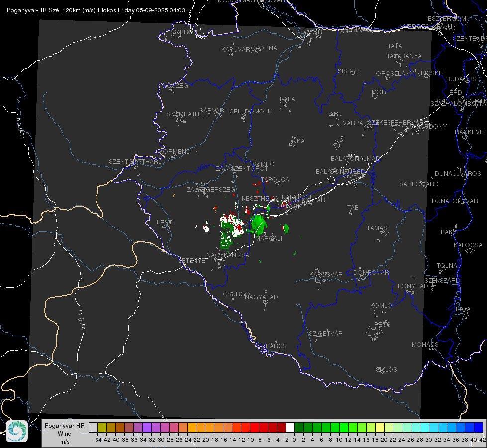Pick the dark green swatch between 0 and 2

299,427
